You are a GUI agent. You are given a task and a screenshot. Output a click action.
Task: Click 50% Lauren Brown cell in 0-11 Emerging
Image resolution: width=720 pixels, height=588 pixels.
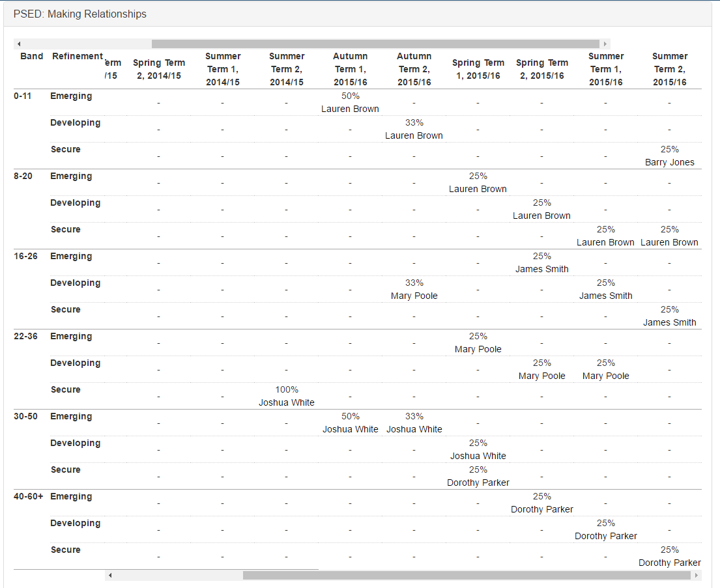click(x=351, y=102)
